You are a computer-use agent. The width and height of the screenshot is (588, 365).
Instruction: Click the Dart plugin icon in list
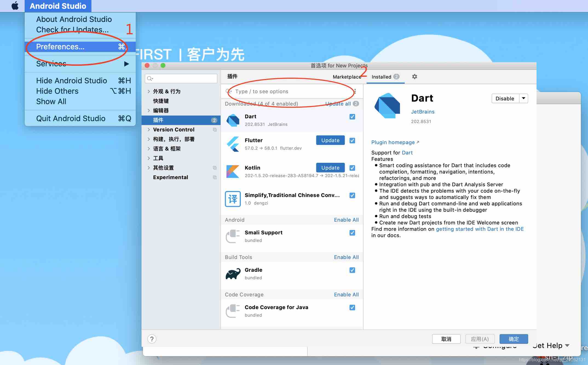click(x=233, y=120)
